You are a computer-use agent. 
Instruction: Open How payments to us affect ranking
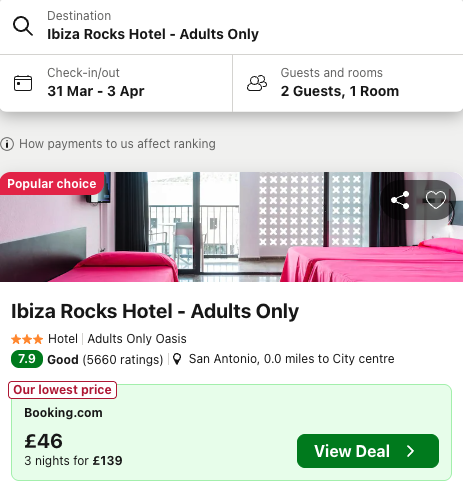pos(117,144)
